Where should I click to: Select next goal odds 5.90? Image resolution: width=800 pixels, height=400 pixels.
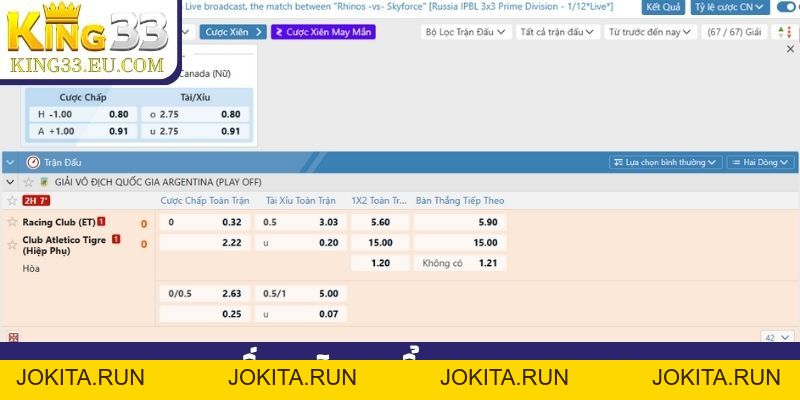(x=460, y=222)
